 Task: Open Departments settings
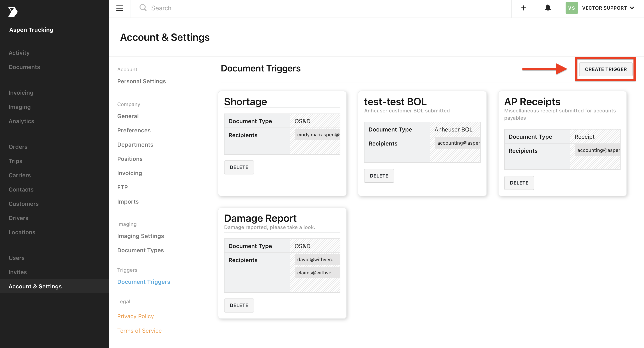point(135,145)
